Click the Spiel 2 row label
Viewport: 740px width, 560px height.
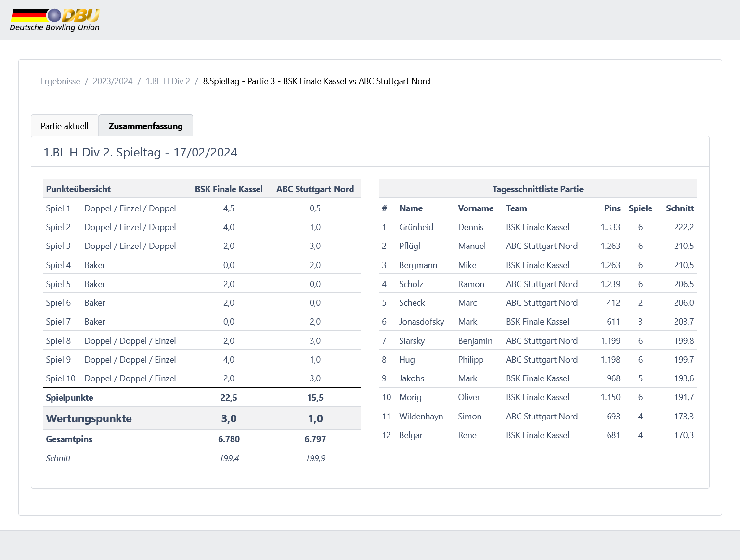coord(58,227)
